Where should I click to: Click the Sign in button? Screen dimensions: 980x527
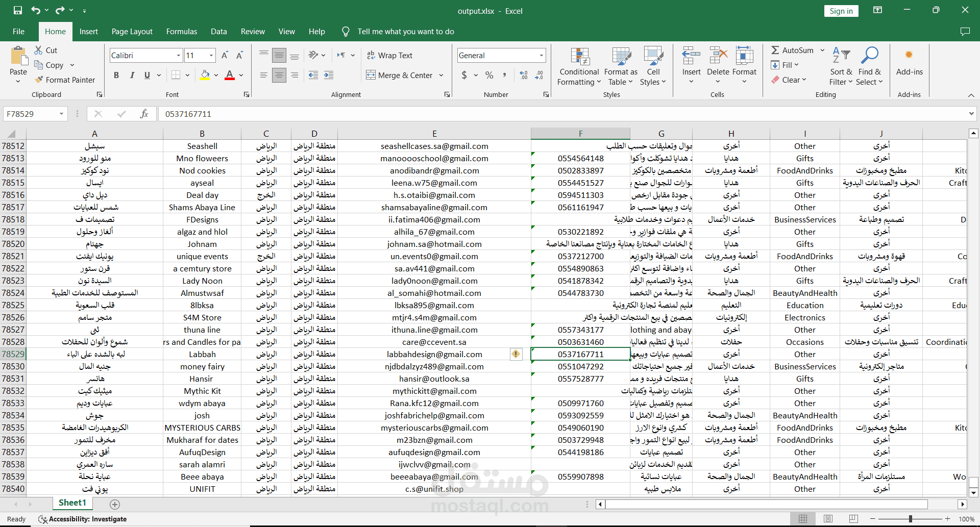tap(841, 11)
